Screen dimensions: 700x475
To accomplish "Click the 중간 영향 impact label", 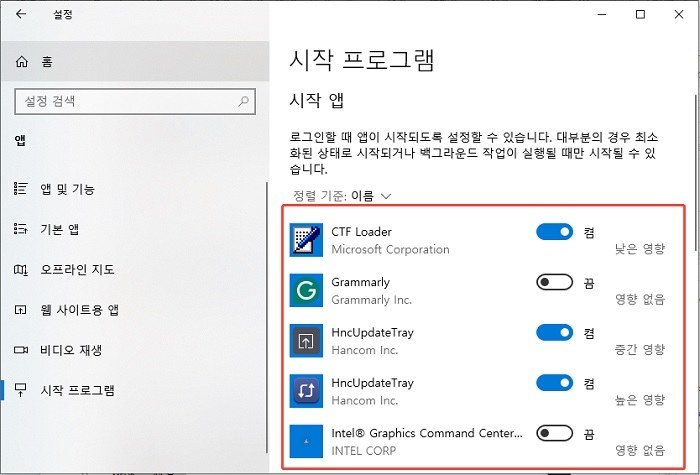I will [640, 349].
